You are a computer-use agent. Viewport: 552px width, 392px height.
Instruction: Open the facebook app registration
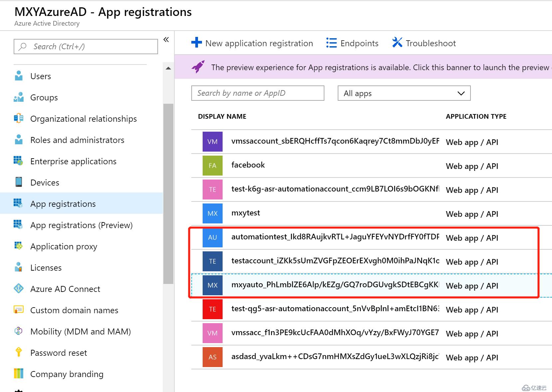[x=248, y=165]
